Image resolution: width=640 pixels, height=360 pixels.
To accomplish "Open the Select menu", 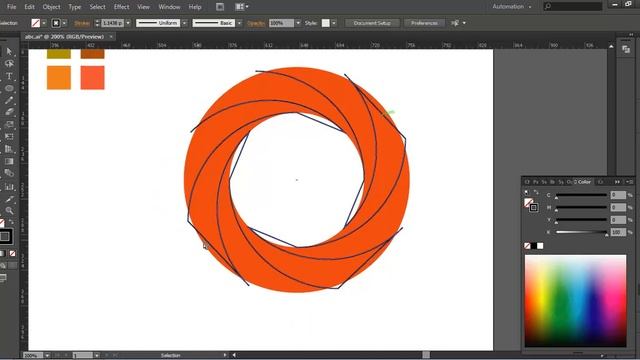I will (98, 7).
